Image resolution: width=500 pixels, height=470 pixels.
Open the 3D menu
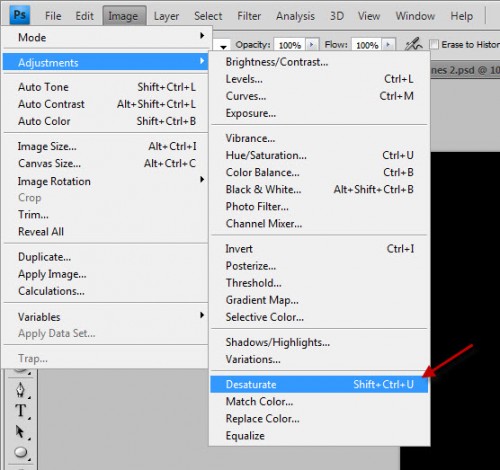pyautogui.click(x=337, y=16)
